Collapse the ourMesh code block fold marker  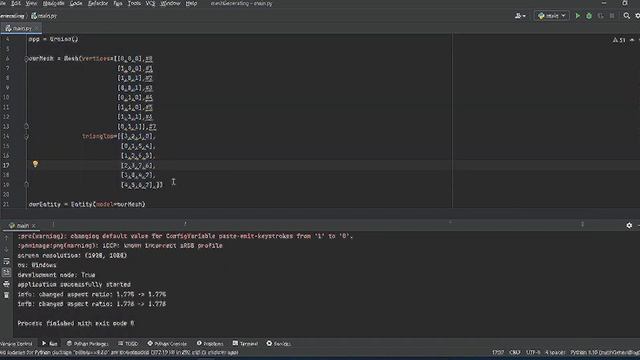27,59
